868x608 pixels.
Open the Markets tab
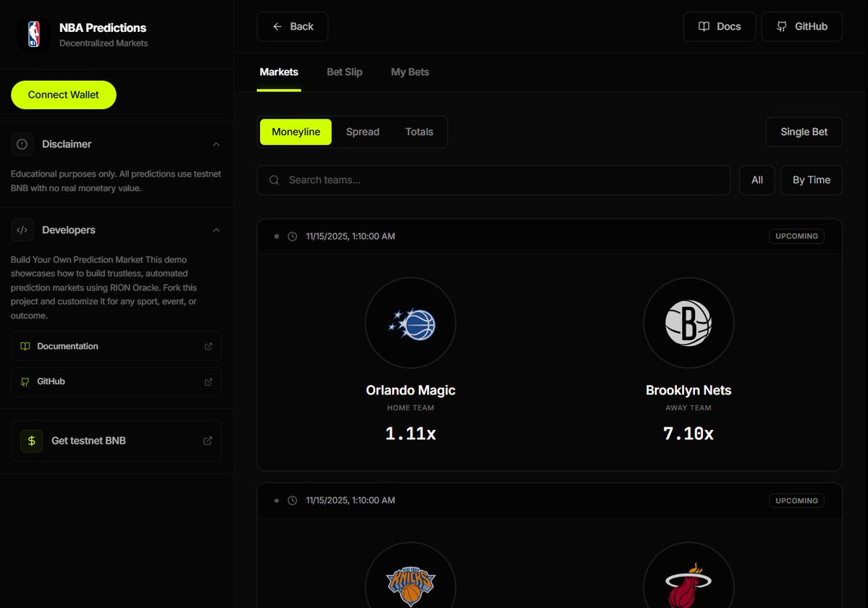tap(279, 72)
